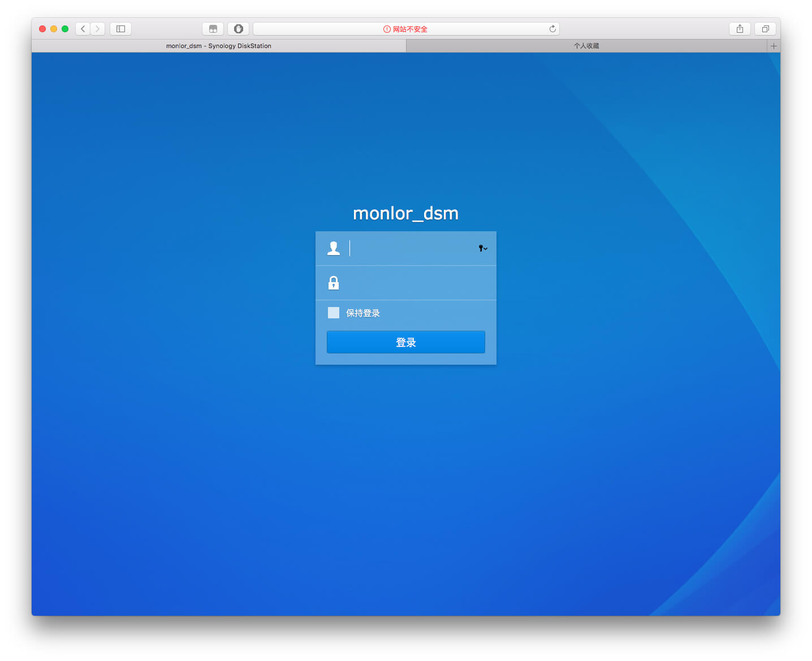Click the extension icon left of shield
Screen dimensions: 812x661
(213, 29)
